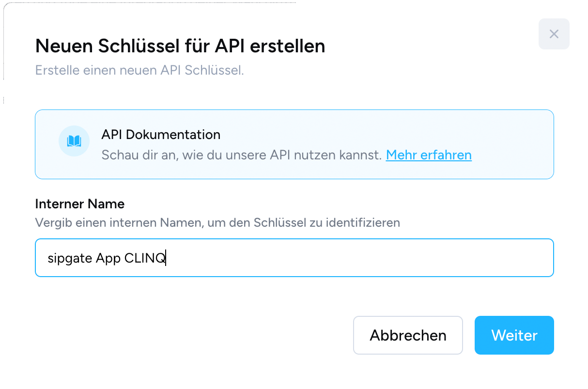Click the book icon for API documentation
The width and height of the screenshot is (588, 389).
coord(74,141)
